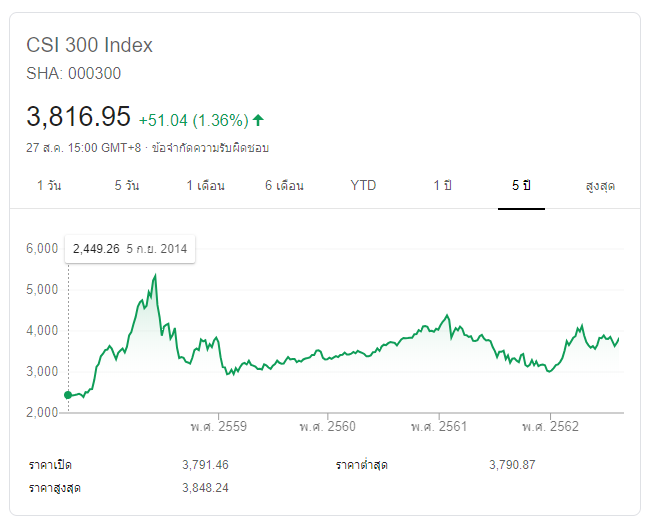Open the สูงสุด maximum range tab
This screenshot has height=527, width=653.
pyautogui.click(x=600, y=186)
